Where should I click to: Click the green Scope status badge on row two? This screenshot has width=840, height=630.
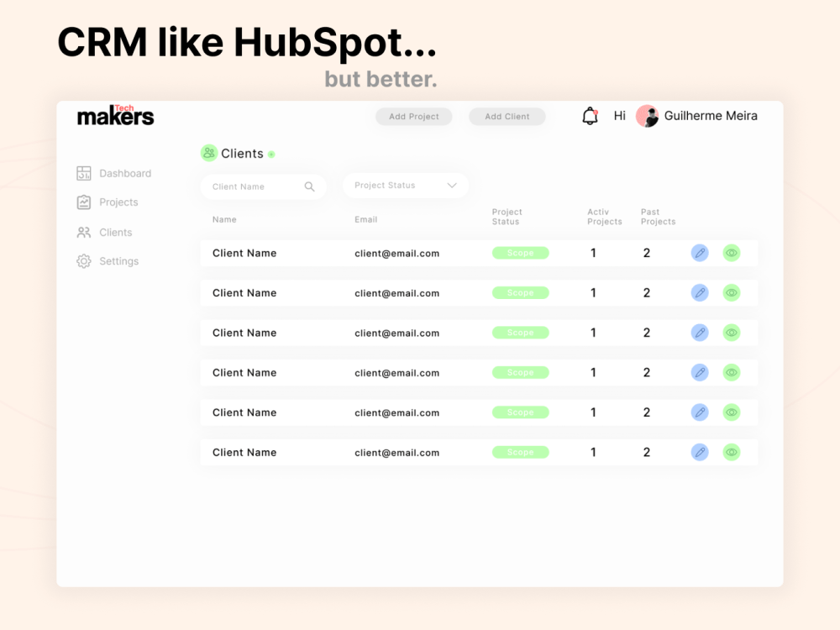(x=520, y=292)
